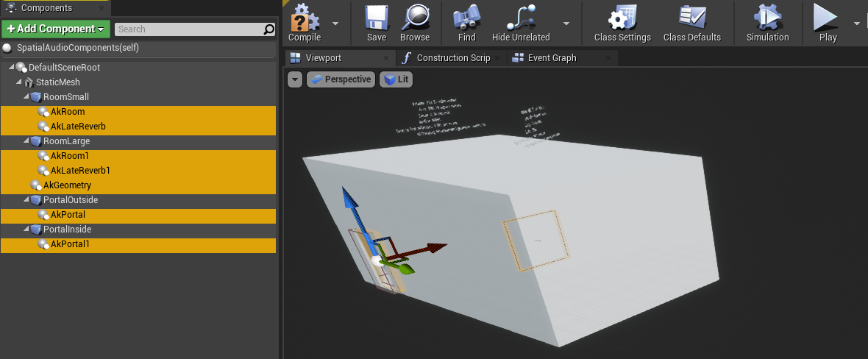Click the component Search field

(189, 29)
